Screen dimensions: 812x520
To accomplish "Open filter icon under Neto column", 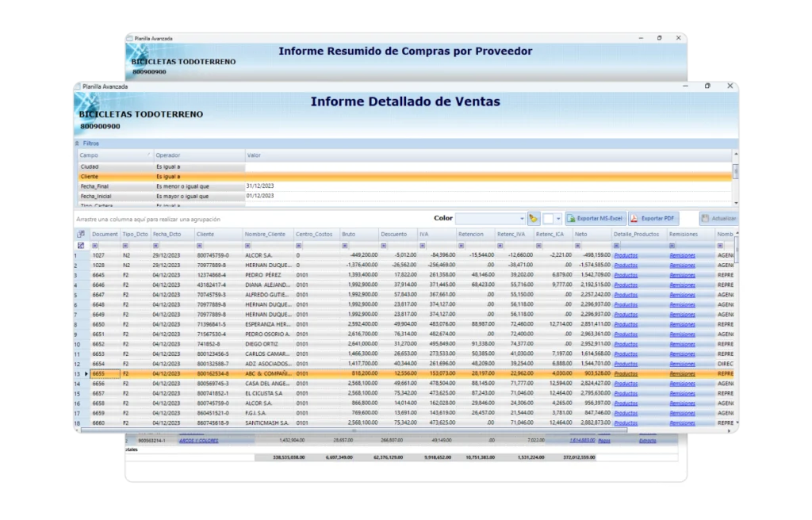I will tap(578, 246).
